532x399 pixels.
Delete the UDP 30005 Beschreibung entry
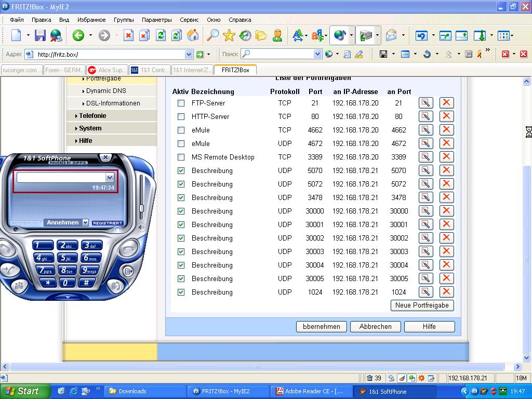pos(446,278)
